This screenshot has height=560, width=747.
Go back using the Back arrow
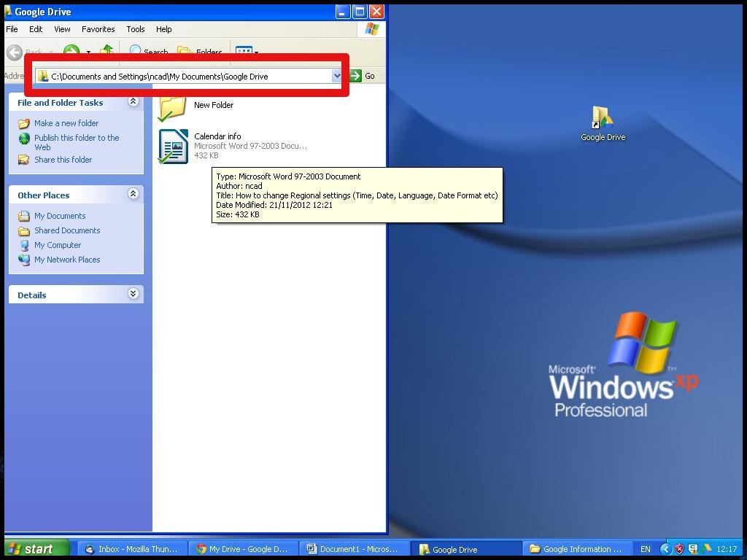point(15,52)
